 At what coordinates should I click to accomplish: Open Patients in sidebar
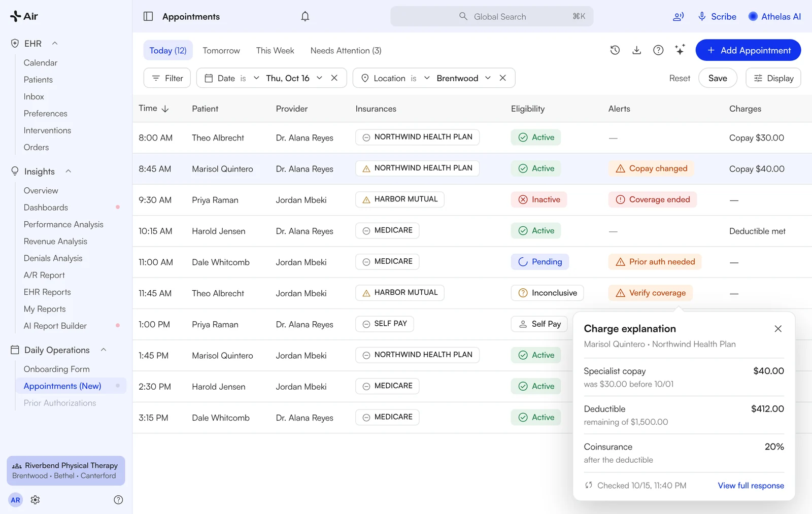click(38, 79)
